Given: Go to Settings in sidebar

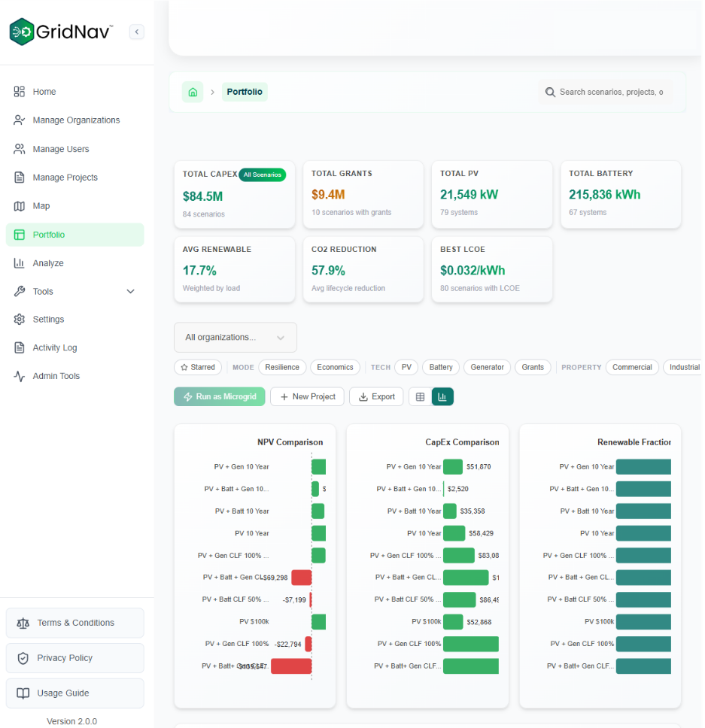Looking at the screenshot, I should pos(48,320).
